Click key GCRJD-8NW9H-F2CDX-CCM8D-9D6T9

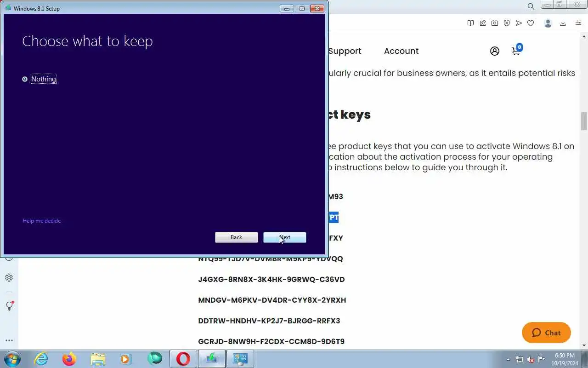click(x=271, y=342)
